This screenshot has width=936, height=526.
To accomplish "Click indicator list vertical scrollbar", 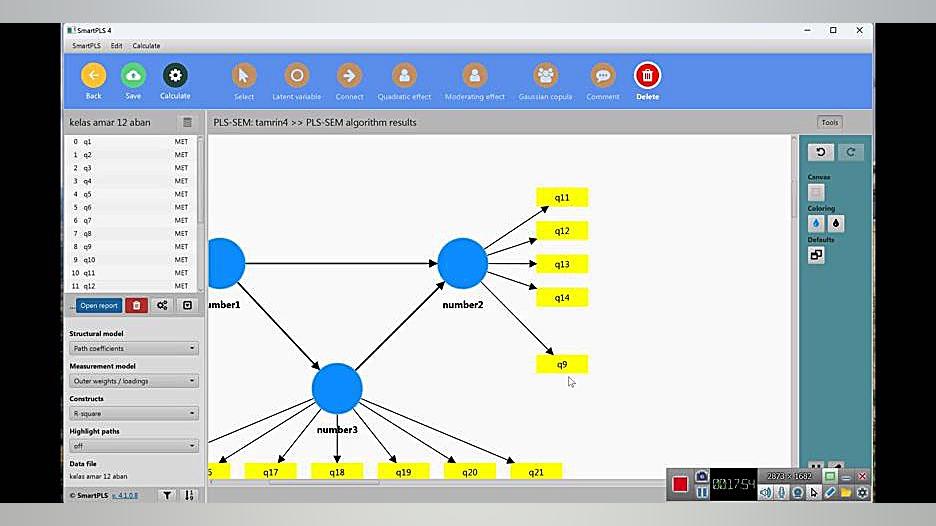I will coord(200,182).
